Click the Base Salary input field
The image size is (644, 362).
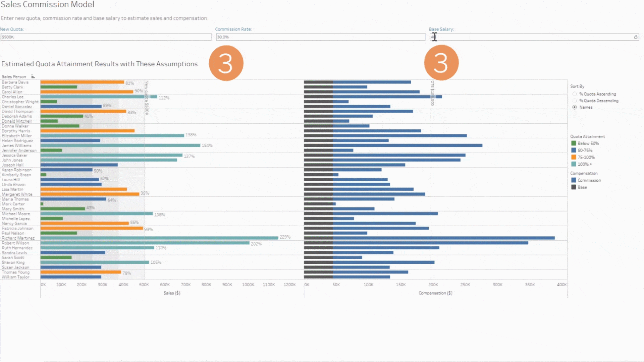[534, 37]
